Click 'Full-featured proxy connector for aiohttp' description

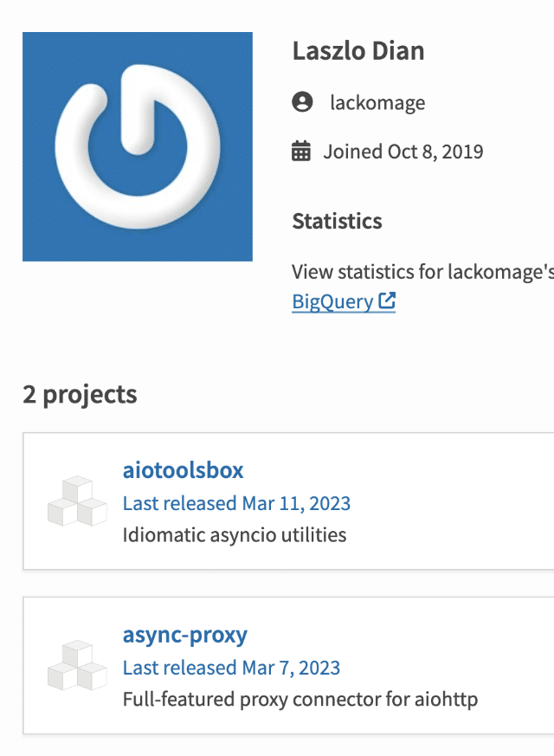(x=300, y=699)
